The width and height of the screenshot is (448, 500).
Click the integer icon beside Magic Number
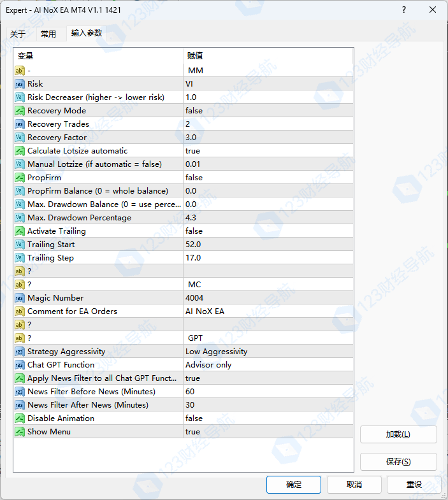coord(20,298)
